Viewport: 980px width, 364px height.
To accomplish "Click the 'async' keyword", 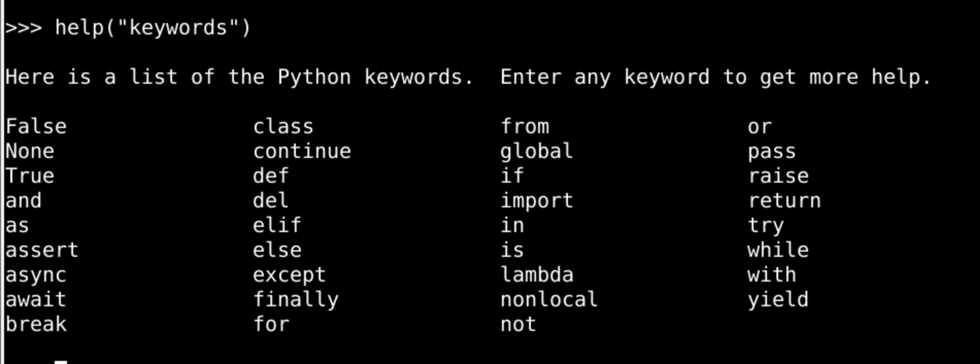I will (x=36, y=275).
